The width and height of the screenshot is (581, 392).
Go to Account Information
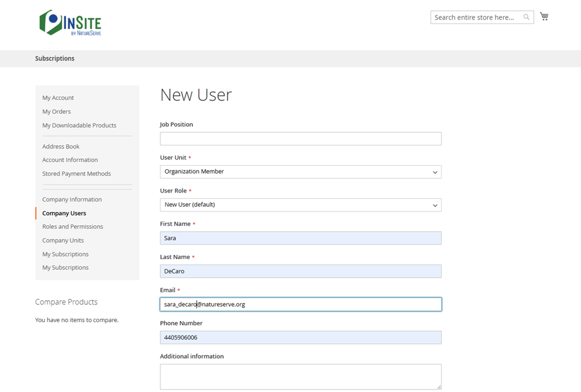pos(70,160)
